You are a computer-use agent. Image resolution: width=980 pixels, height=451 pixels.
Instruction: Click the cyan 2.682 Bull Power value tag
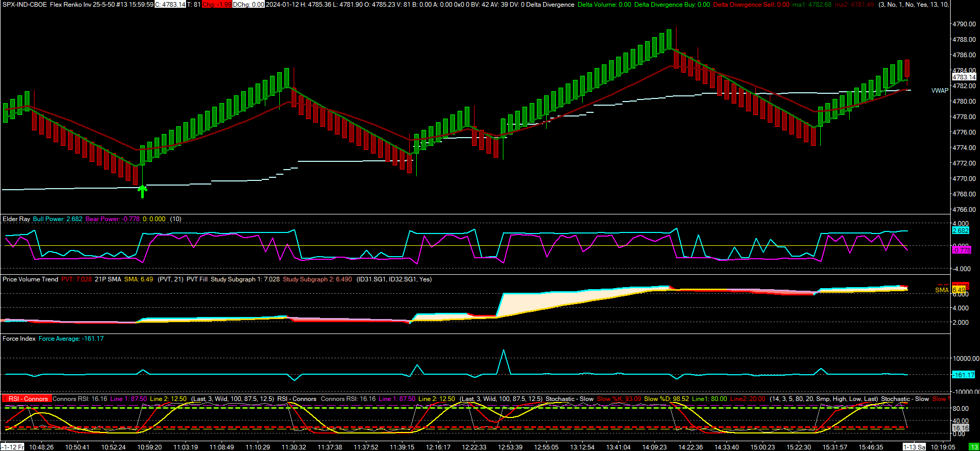[x=960, y=230]
